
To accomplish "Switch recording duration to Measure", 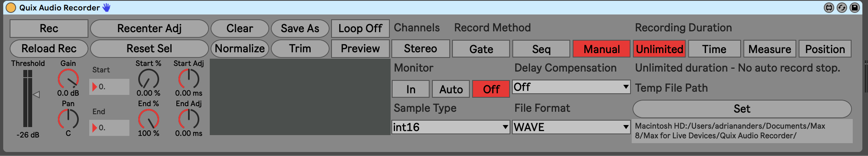I will tap(770, 49).
